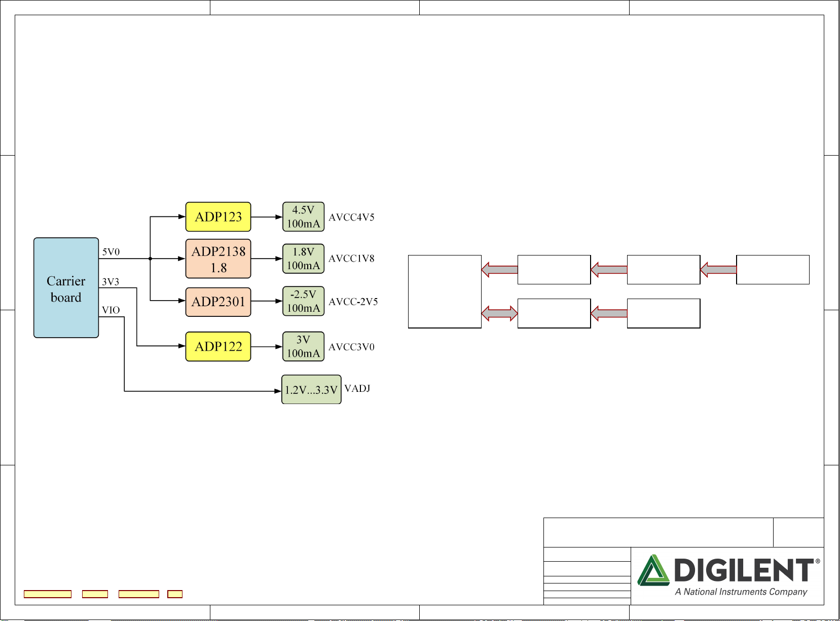840x621 pixels.
Task: Click the VIO rail label
Action: tap(111, 310)
